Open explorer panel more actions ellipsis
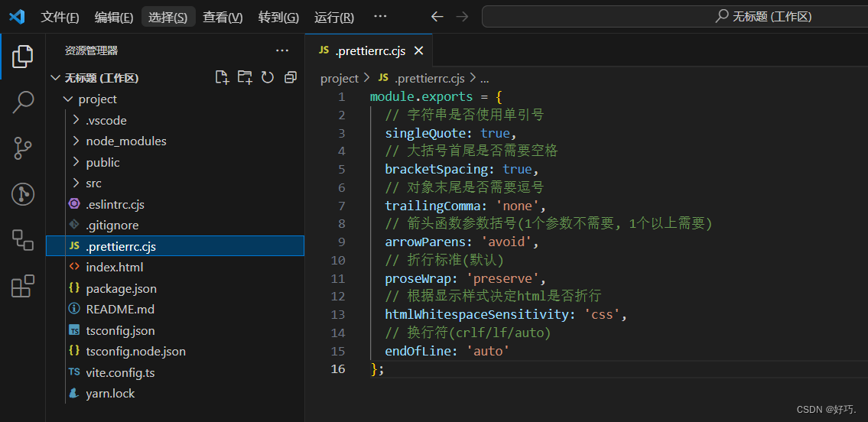Screen dimensions: 868x422 coord(282,50)
